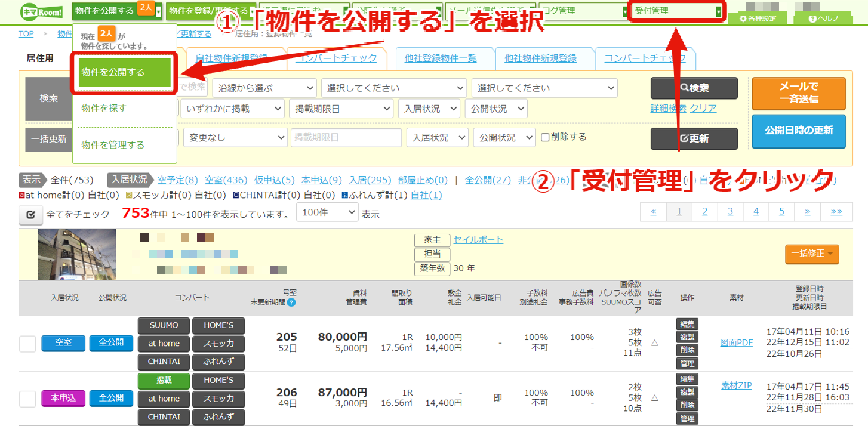Switch to 他社物件新規登録 tab
The image size is (868, 426).
pos(540,58)
